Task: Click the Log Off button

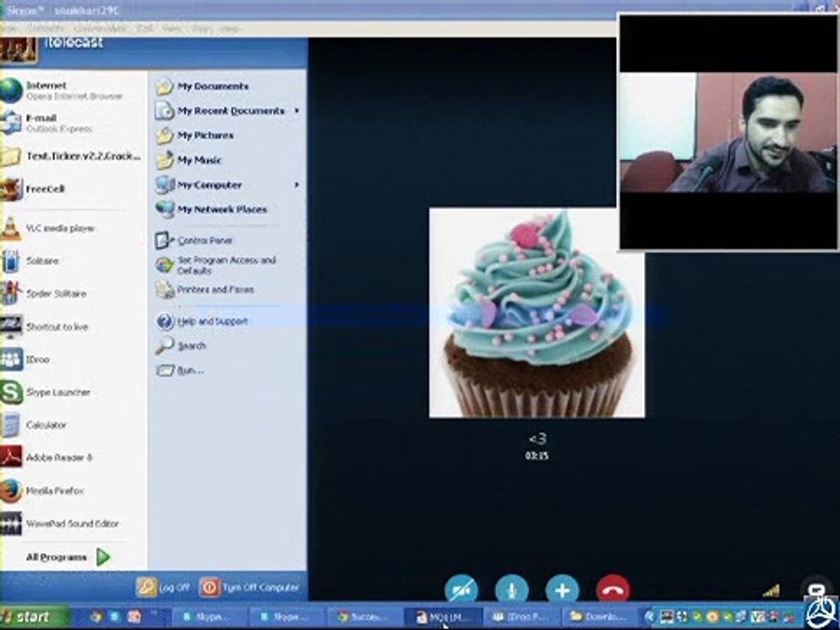Action: pyautogui.click(x=163, y=588)
